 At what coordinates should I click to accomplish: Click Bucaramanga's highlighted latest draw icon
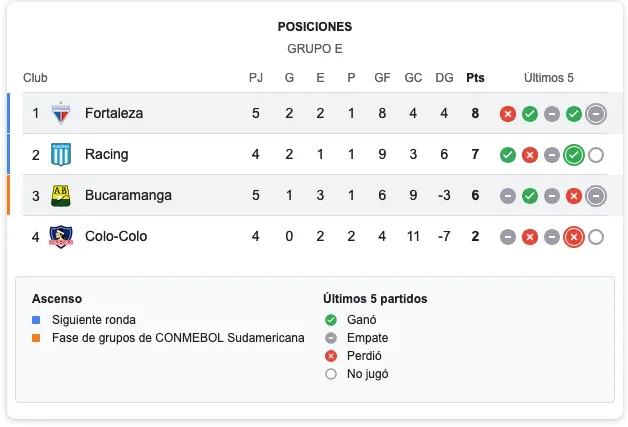(x=596, y=196)
